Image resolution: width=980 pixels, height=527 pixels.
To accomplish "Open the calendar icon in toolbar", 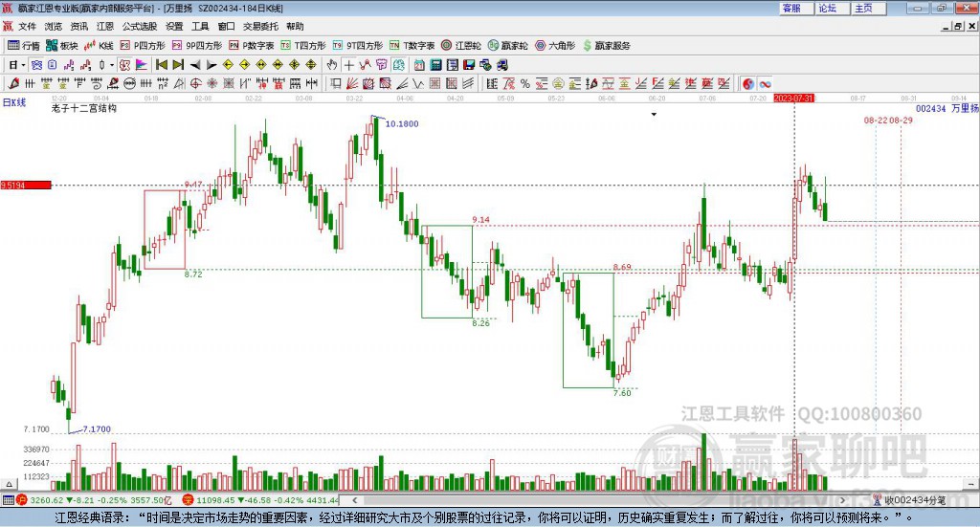I will pyautogui.click(x=419, y=65).
